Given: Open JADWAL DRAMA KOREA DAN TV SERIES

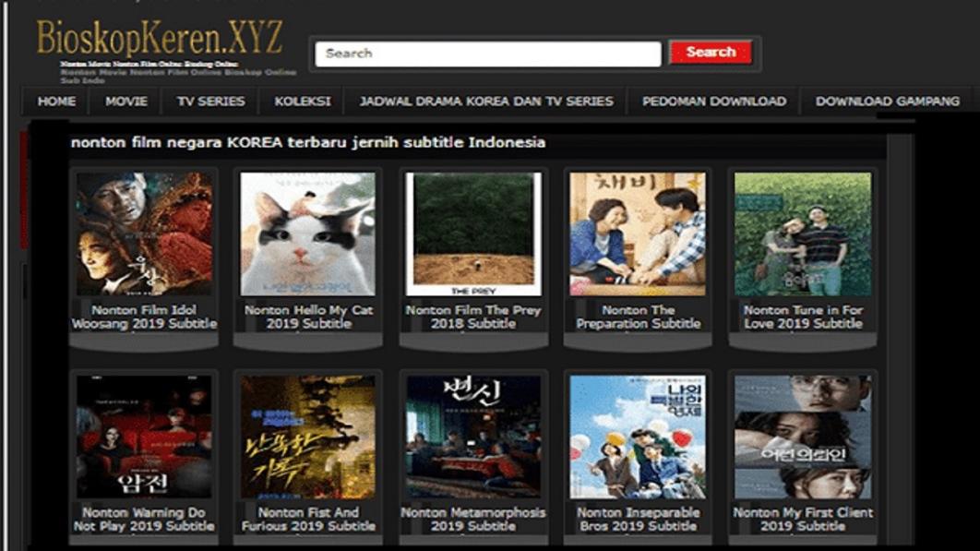Looking at the screenshot, I should point(484,102).
